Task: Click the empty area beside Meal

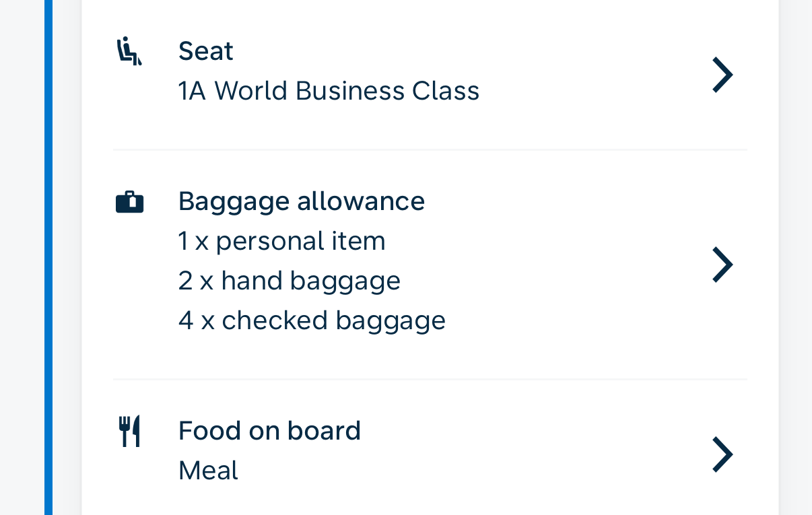Action: 471,471
